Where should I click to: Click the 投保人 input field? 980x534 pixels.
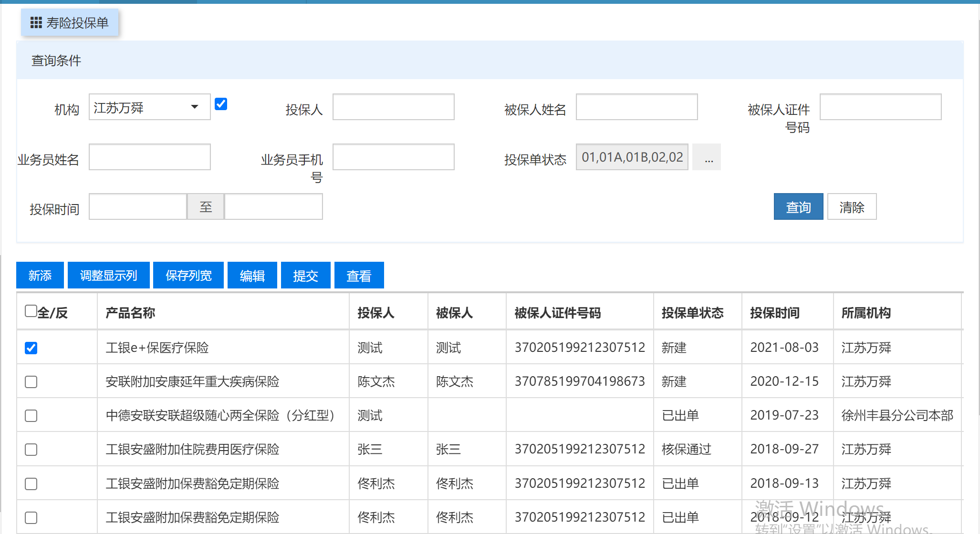point(393,107)
